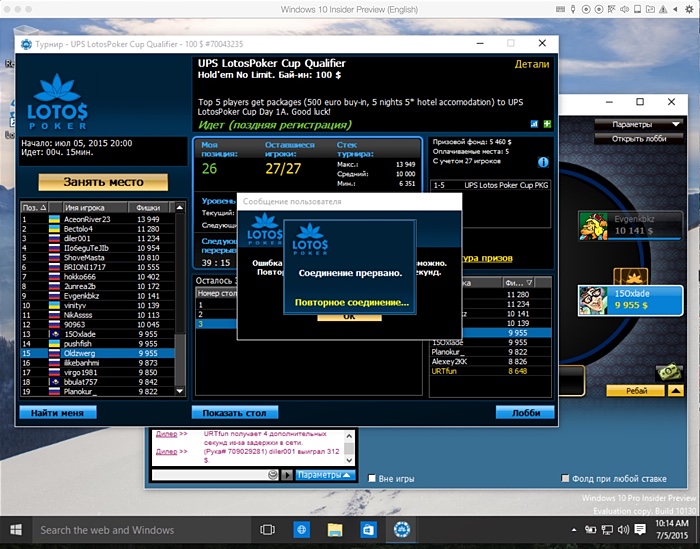Show hidden tray icons arrow

pyautogui.click(x=573, y=530)
